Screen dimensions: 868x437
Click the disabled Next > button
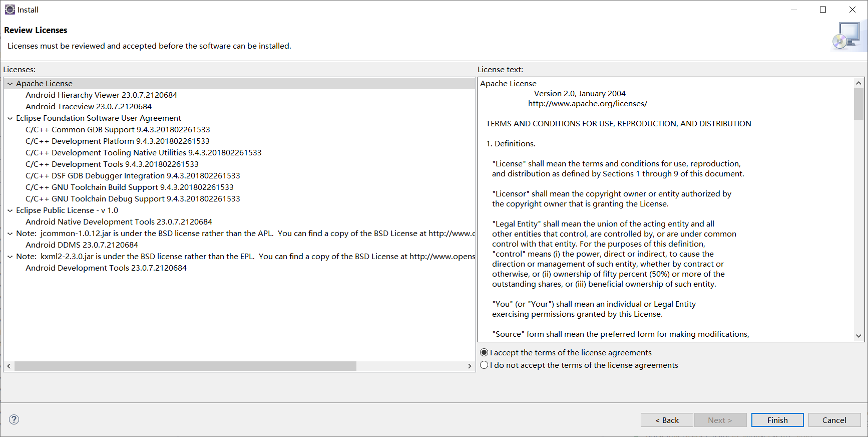(720, 420)
